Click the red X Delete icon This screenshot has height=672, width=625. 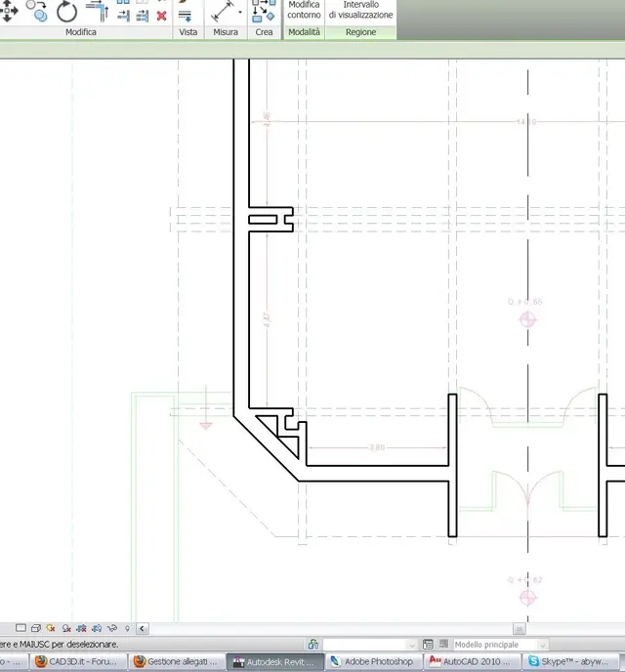161,17
